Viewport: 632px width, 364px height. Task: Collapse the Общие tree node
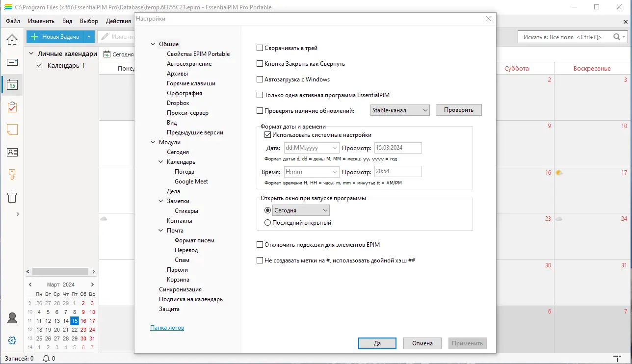tap(154, 44)
